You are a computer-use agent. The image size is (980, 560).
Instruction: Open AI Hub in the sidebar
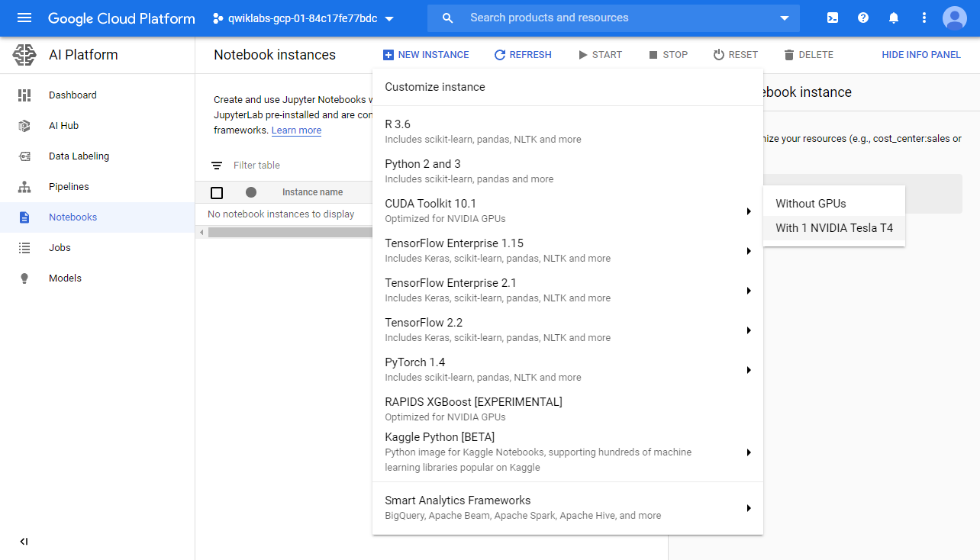tap(97, 126)
